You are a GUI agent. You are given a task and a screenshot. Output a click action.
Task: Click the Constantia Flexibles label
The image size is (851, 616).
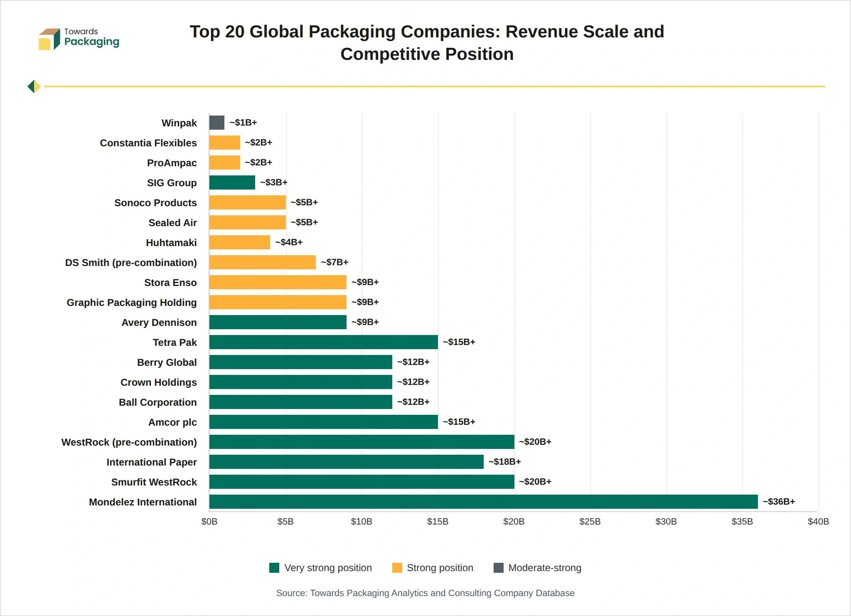[x=148, y=143]
